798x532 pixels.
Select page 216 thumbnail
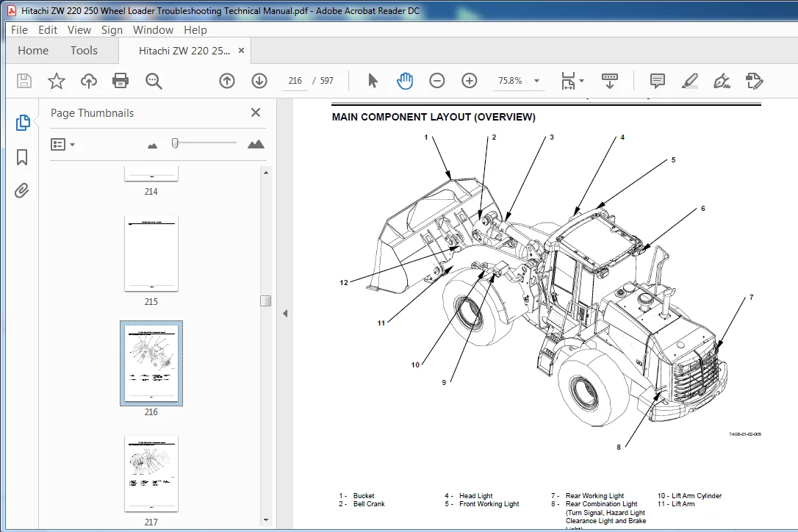pos(151,364)
